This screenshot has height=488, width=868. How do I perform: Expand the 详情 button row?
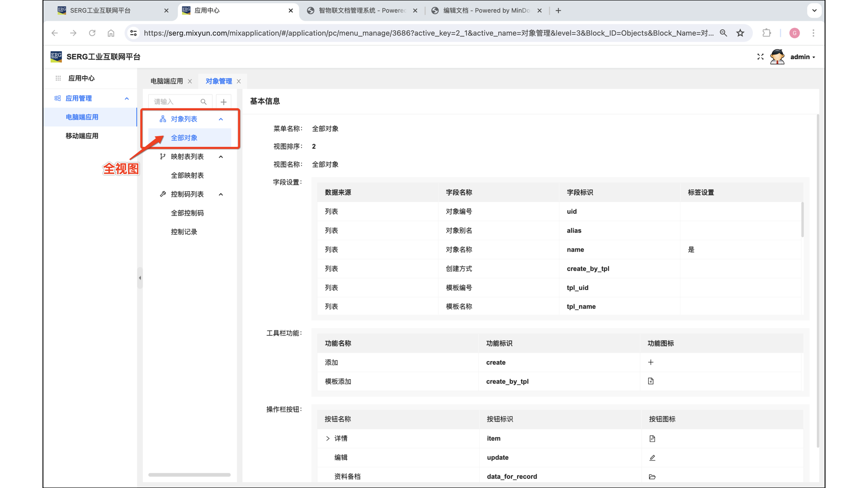click(328, 439)
